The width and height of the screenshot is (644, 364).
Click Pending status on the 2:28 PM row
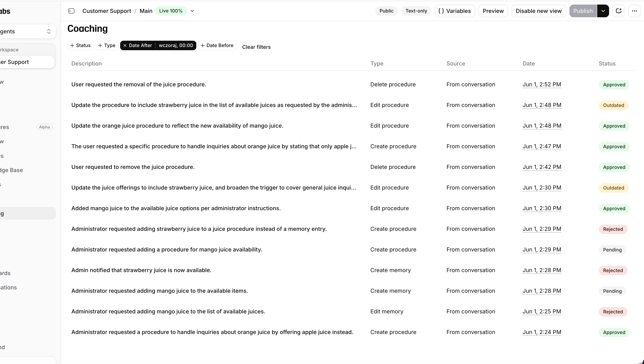612,291
